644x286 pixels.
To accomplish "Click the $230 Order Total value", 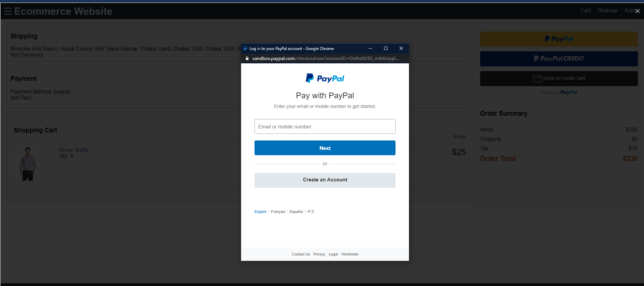I will pyautogui.click(x=630, y=159).
